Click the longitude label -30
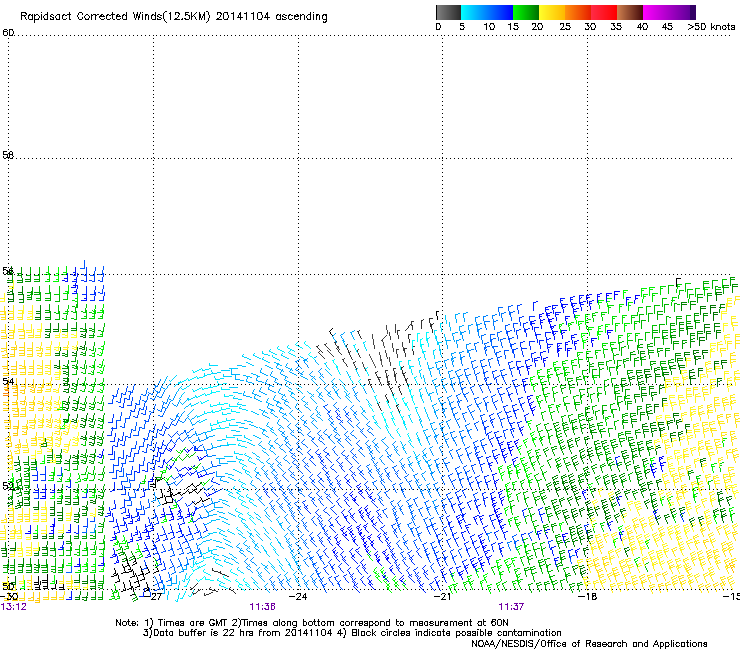The height and width of the screenshot is (650, 740). [x=9, y=597]
